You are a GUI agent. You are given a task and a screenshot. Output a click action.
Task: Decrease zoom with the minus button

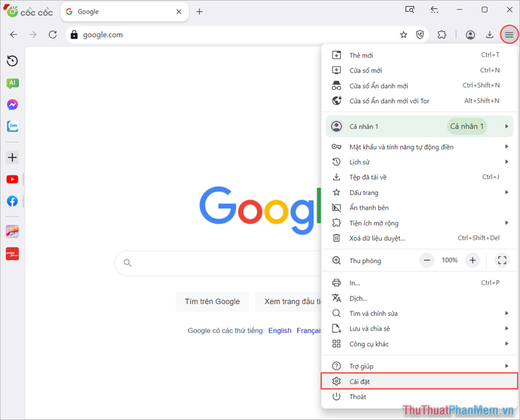point(427,260)
